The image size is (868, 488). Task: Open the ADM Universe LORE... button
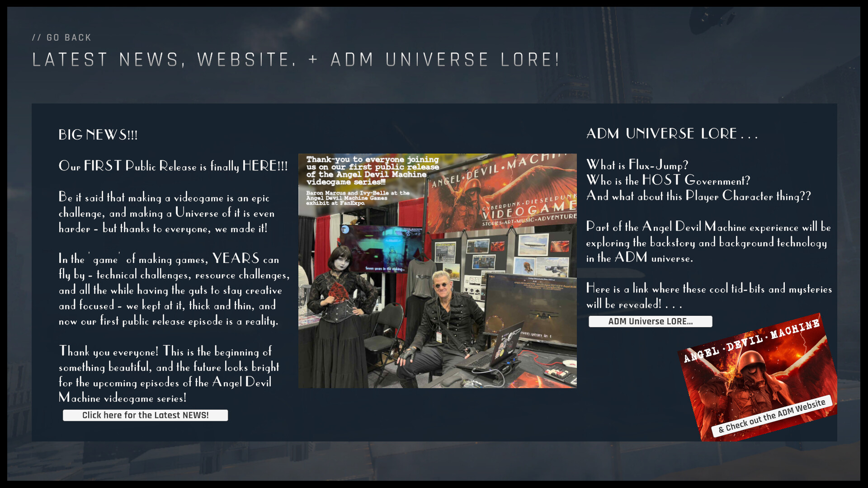(650, 321)
